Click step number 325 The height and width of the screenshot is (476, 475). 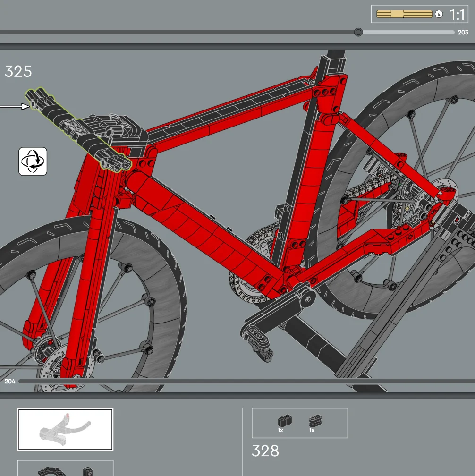click(18, 72)
